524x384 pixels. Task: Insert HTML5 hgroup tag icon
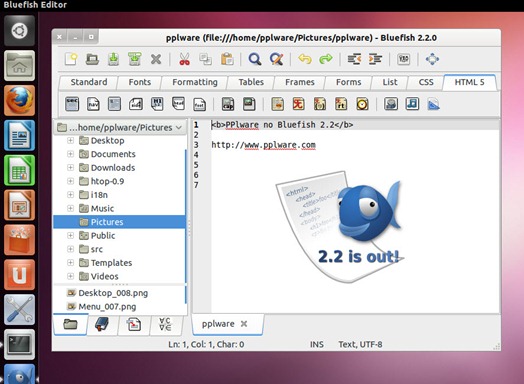pyautogui.click(x=157, y=104)
